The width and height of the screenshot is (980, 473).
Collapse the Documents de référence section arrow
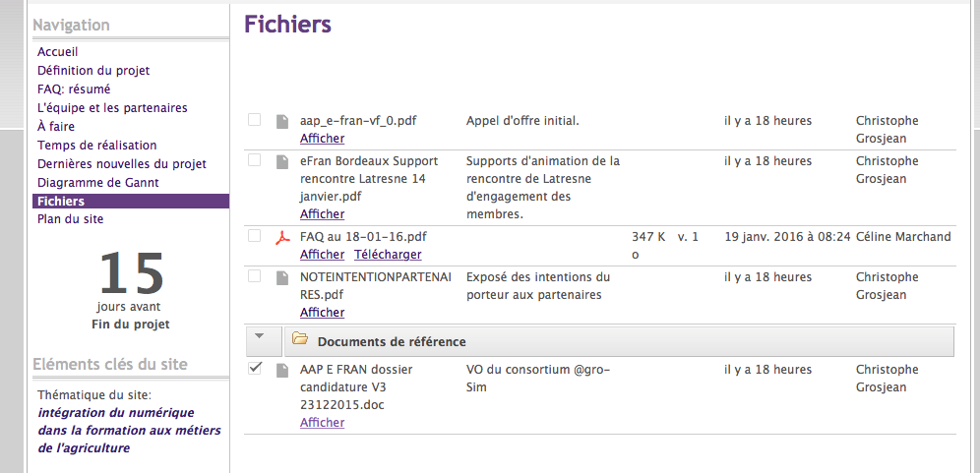(x=260, y=336)
